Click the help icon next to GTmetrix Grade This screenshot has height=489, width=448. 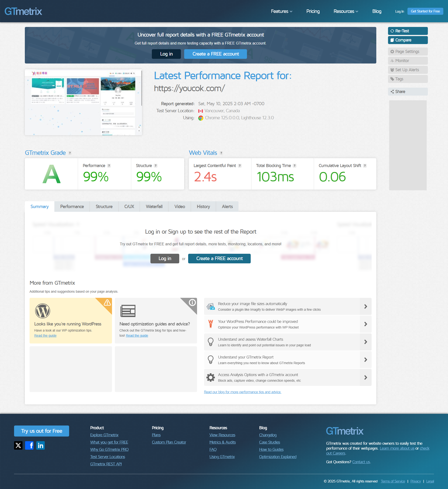pos(70,153)
